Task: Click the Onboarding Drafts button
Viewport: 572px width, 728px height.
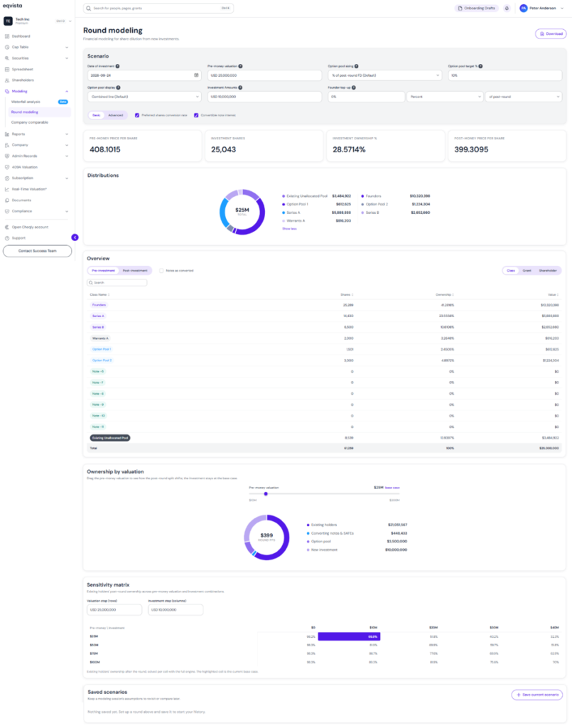Action: pos(477,9)
